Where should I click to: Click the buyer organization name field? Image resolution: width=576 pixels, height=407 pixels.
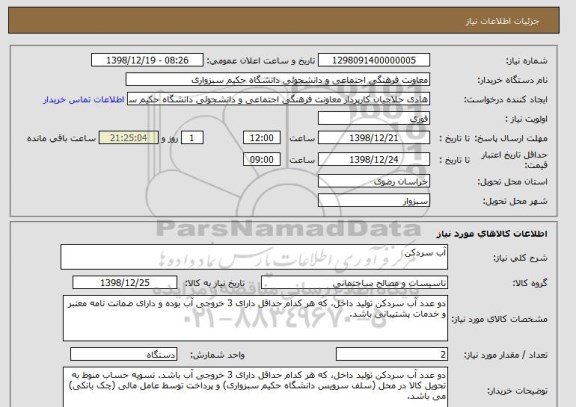pyautogui.click(x=278, y=80)
